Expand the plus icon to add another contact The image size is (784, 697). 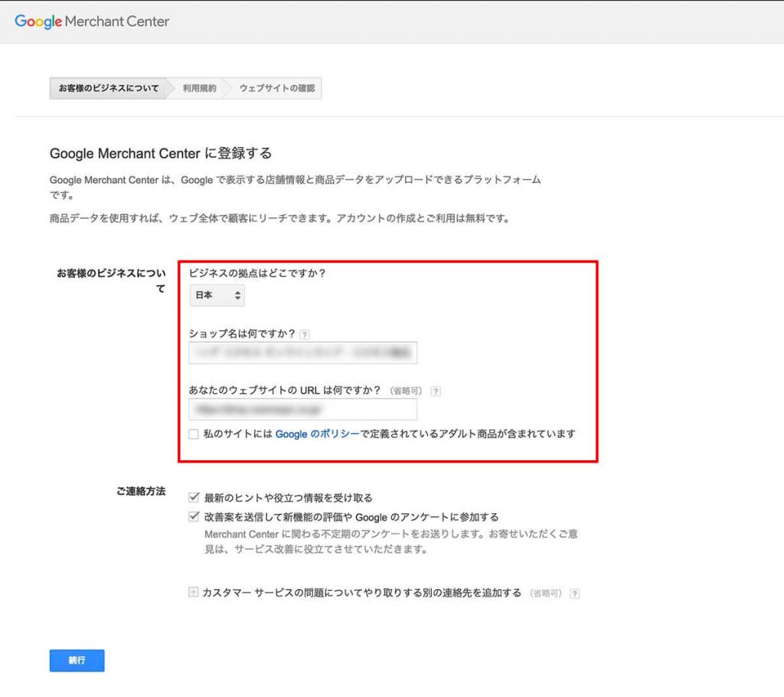point(194,592)
